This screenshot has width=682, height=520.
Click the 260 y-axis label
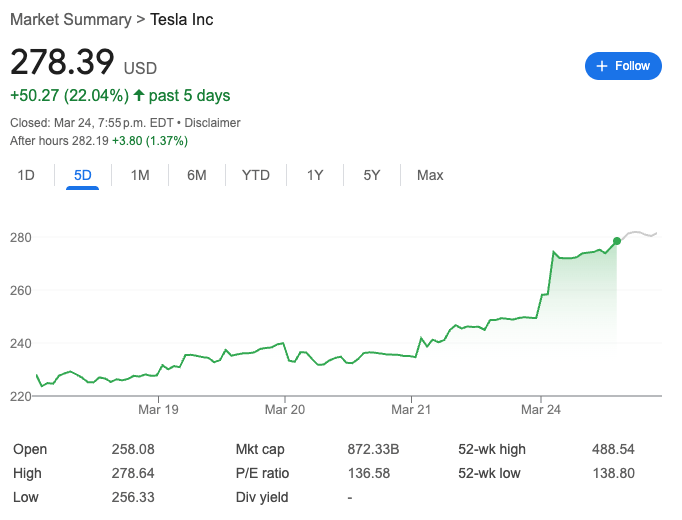pyautogui.click(x=21, y=290)
